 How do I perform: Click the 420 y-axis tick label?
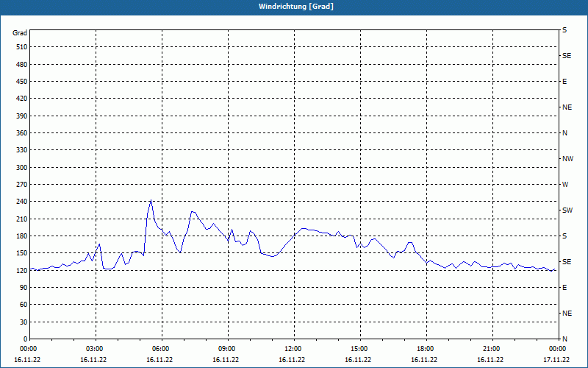coord(22,99)
